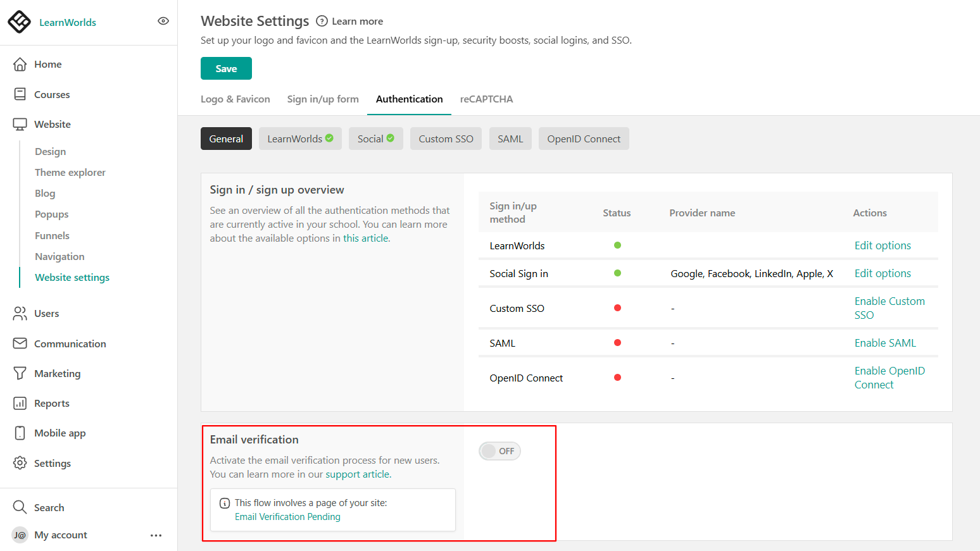Click 'Google, Facebook, LinkedIn, Apple, X' provider text
This screenshot has width=980, height=551.
click(751, 273)
